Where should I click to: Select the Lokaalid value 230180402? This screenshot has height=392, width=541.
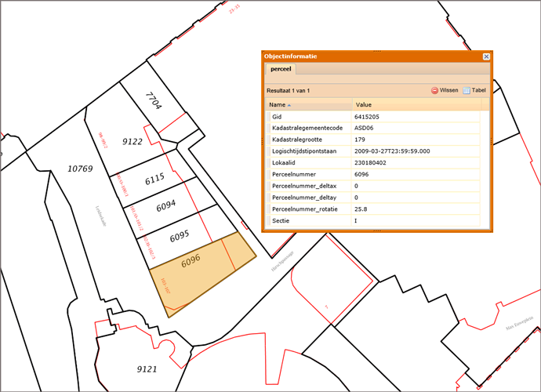(370, 163)
